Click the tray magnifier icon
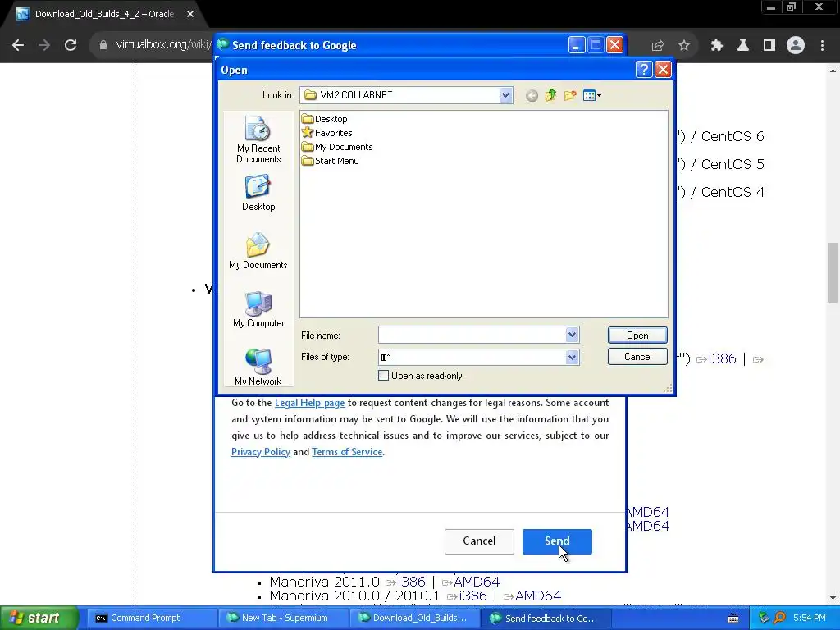 [x=780, y=619]
